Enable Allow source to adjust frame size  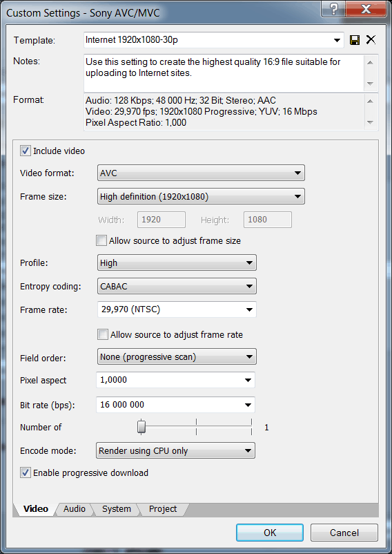(101, 240)
